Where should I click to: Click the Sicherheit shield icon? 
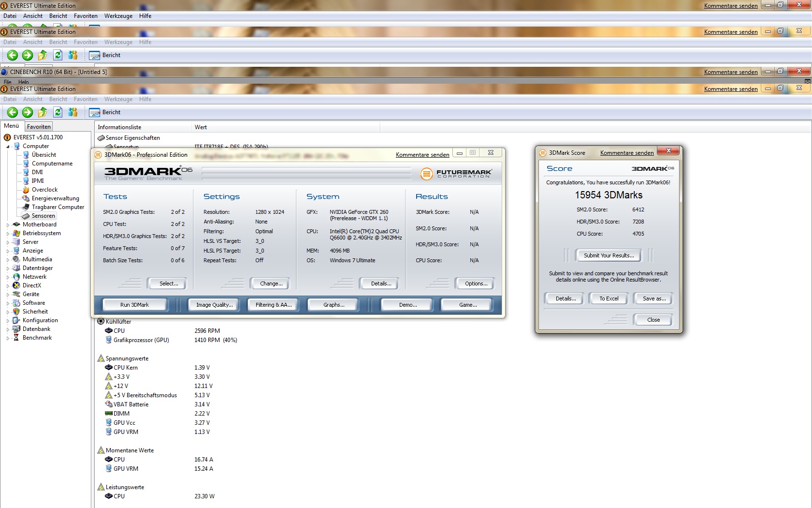tap(17, 312)
